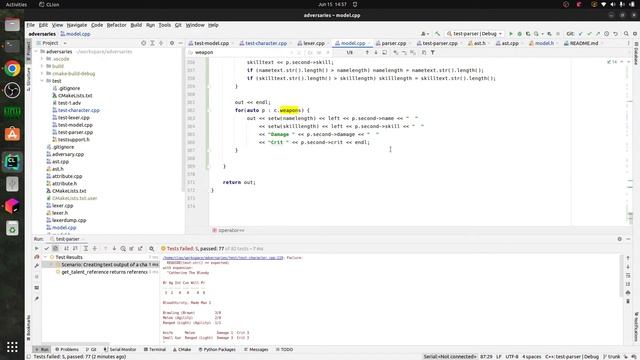
Task: Git rollback undo icon
Action: pyautogui.click(x=616, y=34)
